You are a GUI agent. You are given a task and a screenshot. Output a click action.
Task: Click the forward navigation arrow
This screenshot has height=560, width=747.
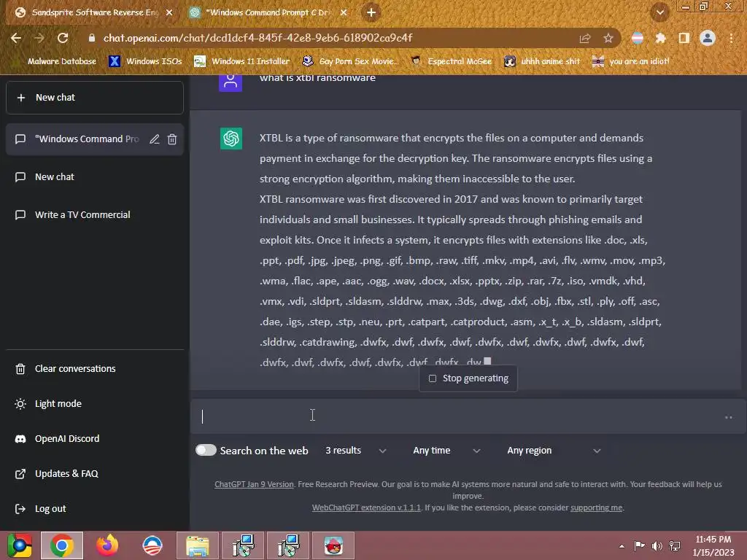(x=39, y=38)
